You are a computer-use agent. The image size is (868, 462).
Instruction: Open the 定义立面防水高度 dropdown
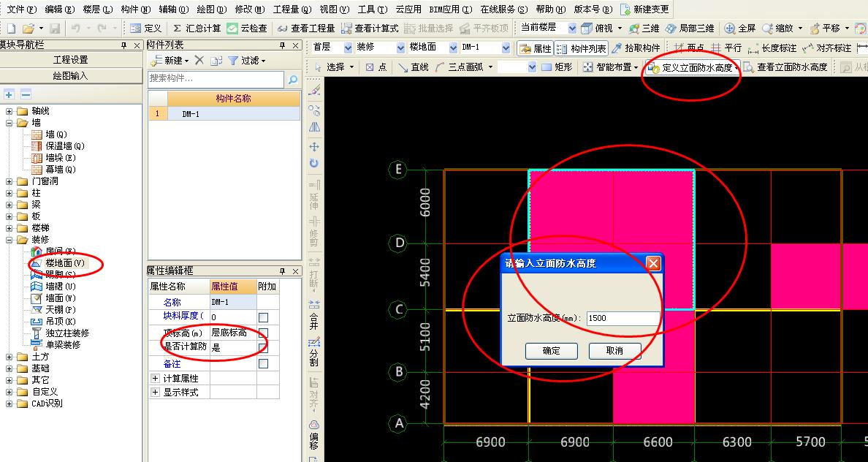(737, 67)
